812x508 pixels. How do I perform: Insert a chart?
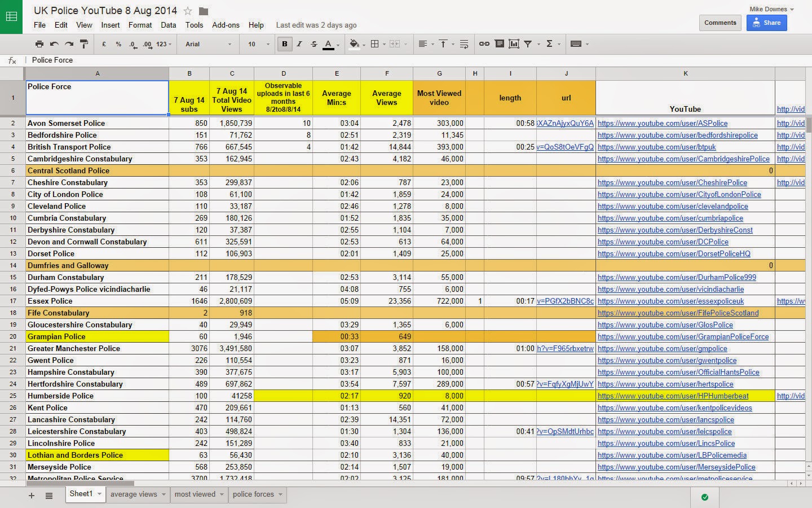click(x=514, y=44)
